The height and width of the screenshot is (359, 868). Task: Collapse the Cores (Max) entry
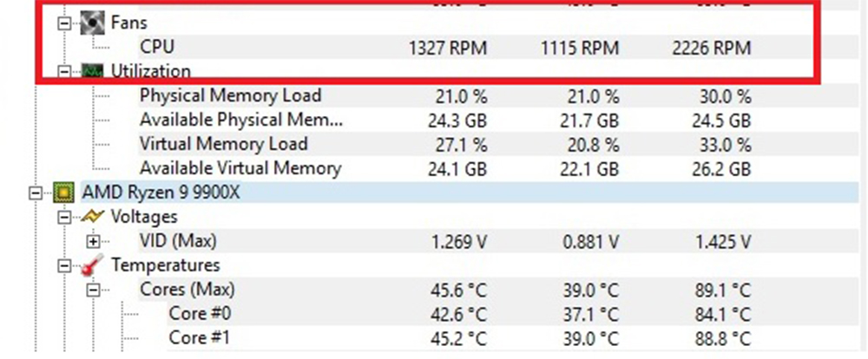click(x=94, y=290)
